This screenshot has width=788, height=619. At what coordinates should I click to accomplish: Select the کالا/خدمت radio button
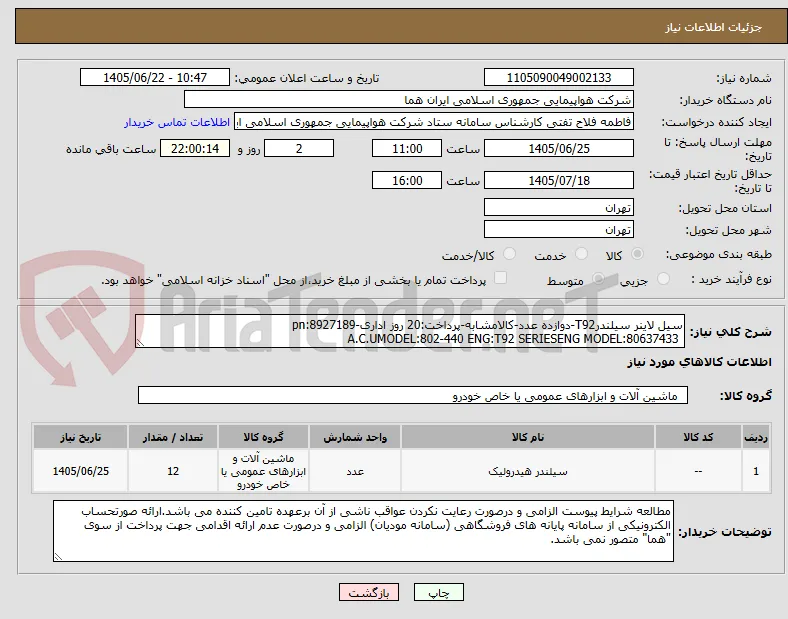click(510, 254)
